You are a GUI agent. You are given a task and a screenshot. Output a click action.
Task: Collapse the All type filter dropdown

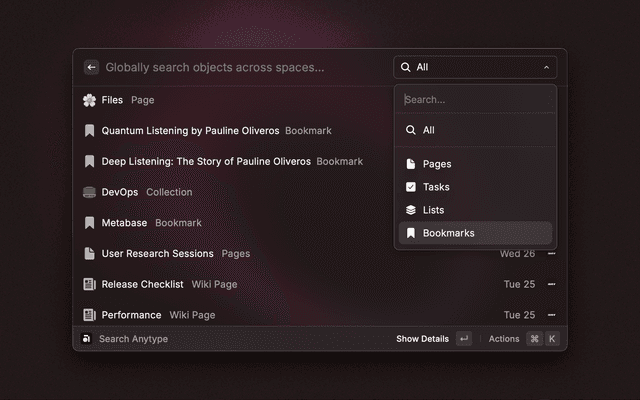(475, 67)
